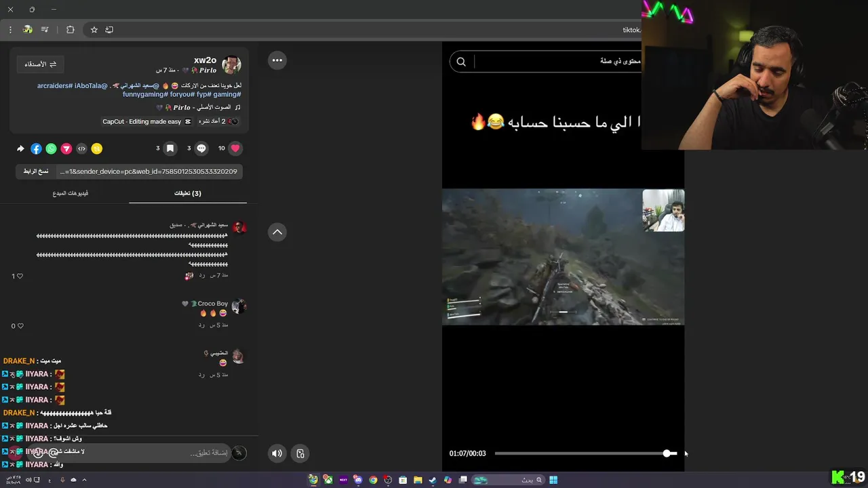Share video to Facebook
868x488 pixels.
pos(36,148)
